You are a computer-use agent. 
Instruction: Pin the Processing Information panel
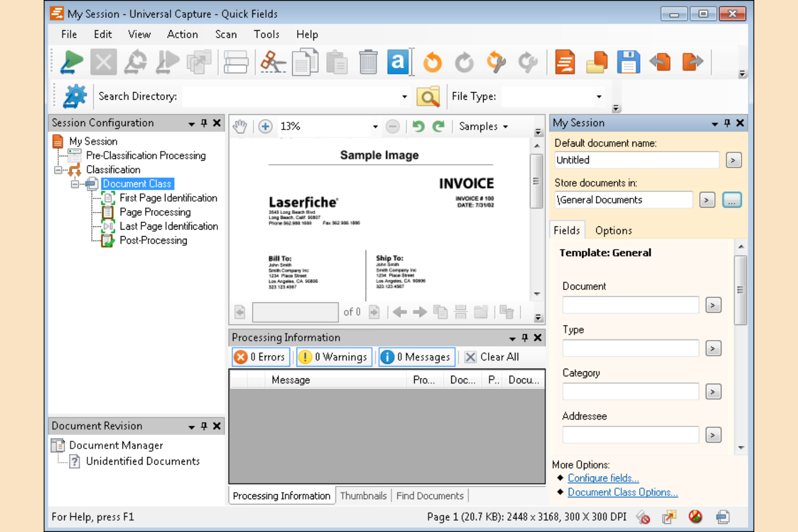(x=524, y=337)
